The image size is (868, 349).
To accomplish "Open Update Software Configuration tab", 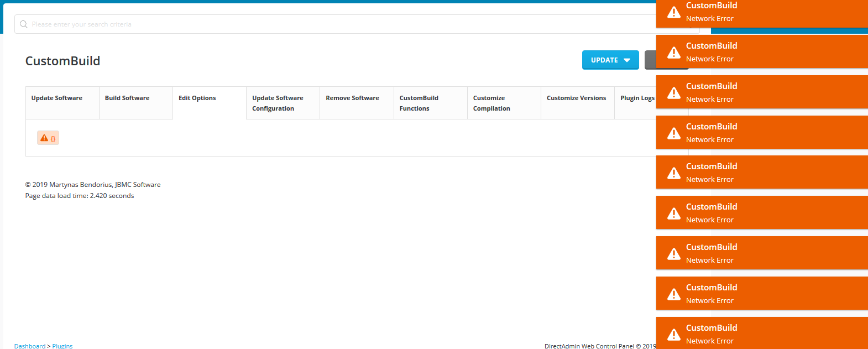I will click(283, 103).
